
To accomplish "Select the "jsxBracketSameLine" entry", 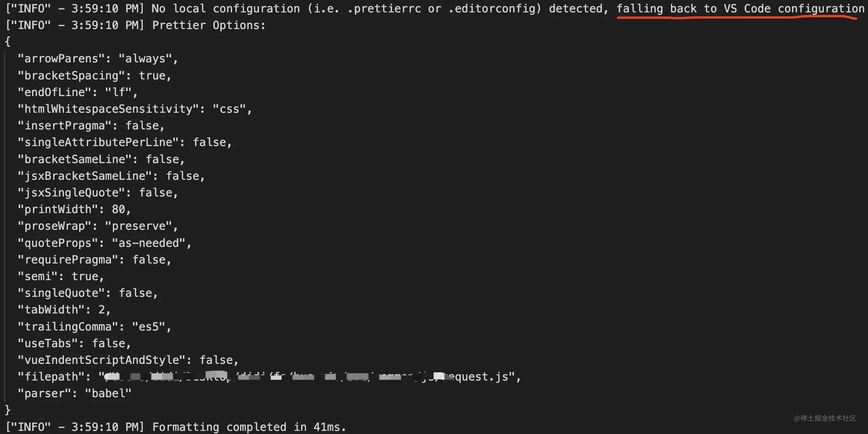I will (111, 176).
